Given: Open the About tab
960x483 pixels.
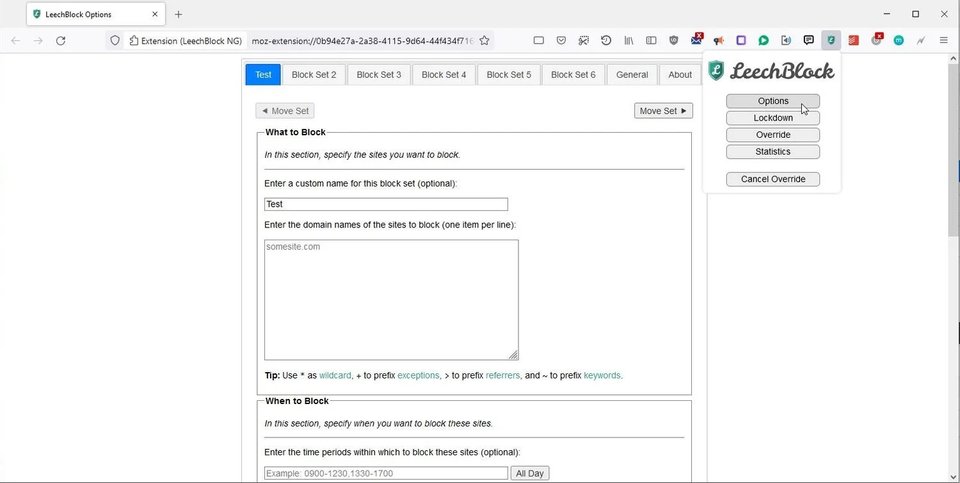Looking at the screenshot, I should 680,75.
